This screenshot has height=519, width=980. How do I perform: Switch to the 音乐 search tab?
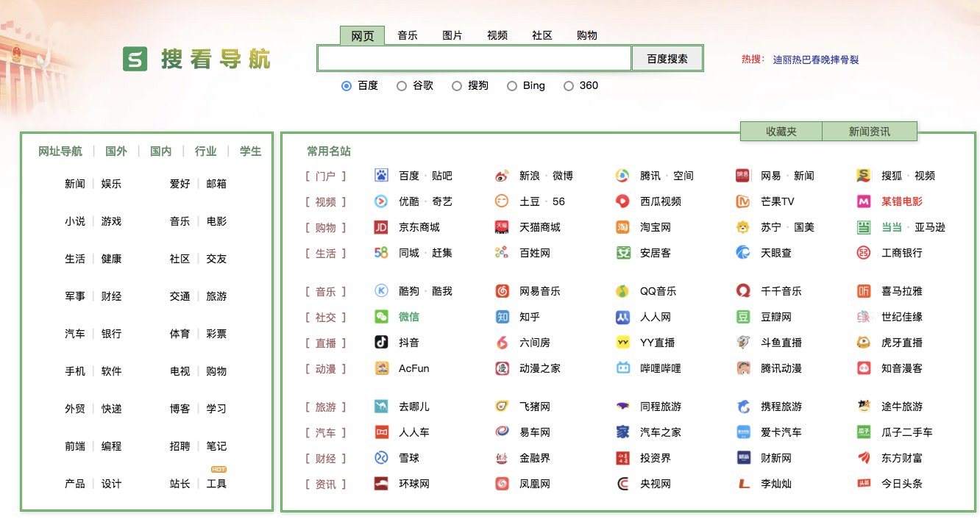click(x=408, y=35)
